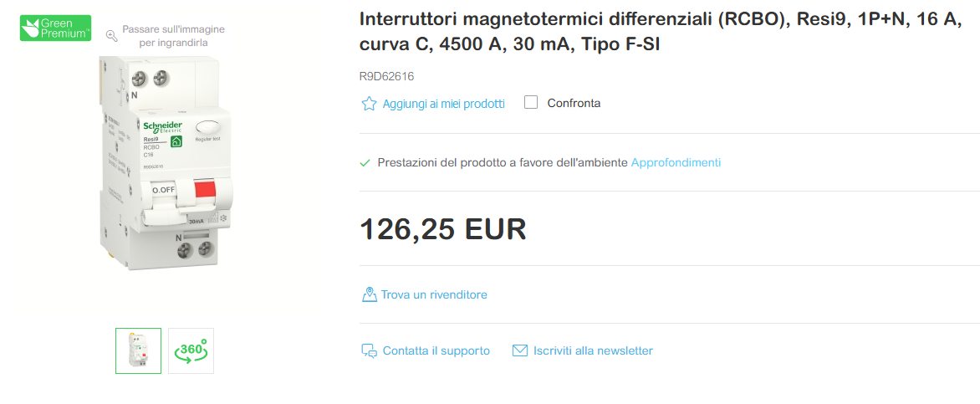This screenshot has width=980, height=404.
Task: Click the Green Premium badge icon
Action: [55, 28]
